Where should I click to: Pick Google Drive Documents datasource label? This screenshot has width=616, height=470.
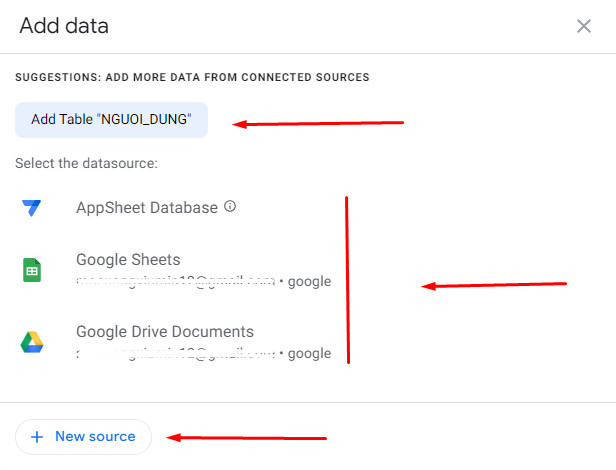(164, 332)
